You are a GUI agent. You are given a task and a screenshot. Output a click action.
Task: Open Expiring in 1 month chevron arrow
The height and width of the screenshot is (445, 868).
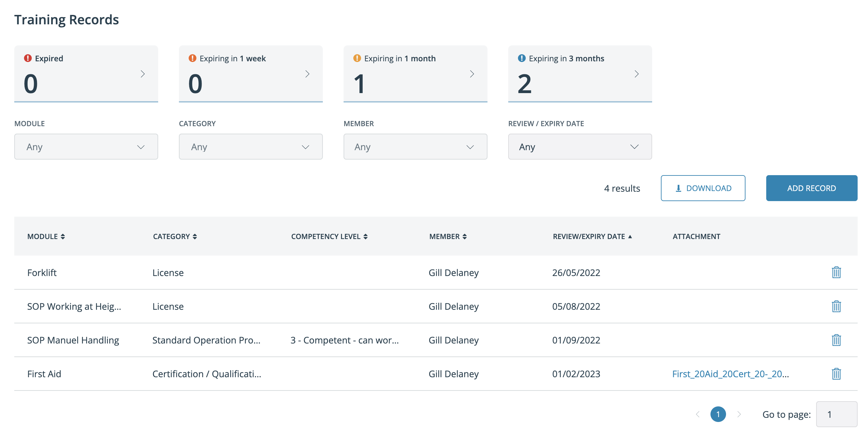472,74
